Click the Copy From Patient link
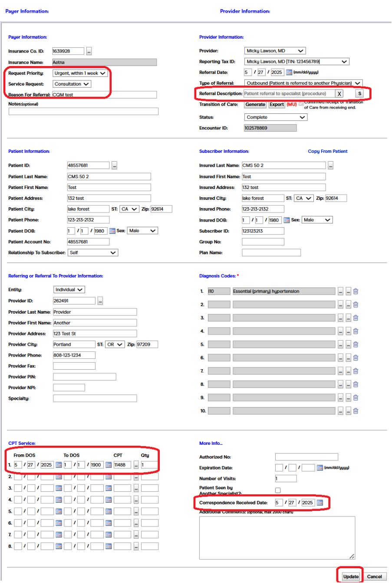This screenshot has width=392, height=583. point(327,151)
